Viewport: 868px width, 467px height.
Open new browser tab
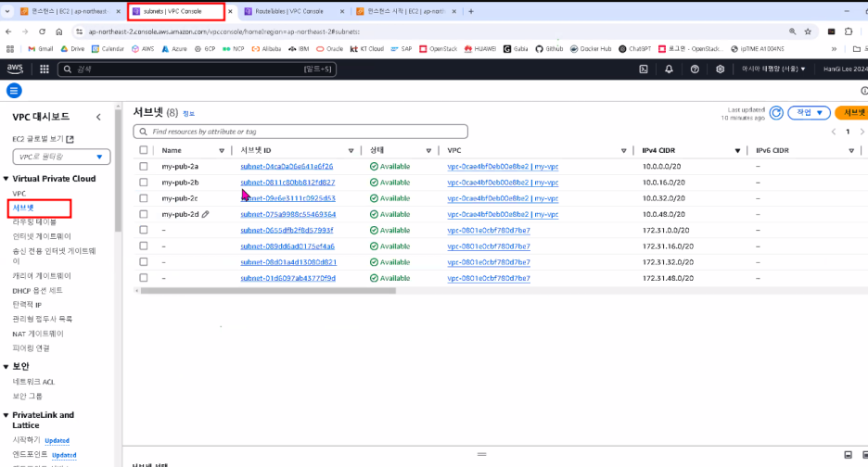coord(471,11)
